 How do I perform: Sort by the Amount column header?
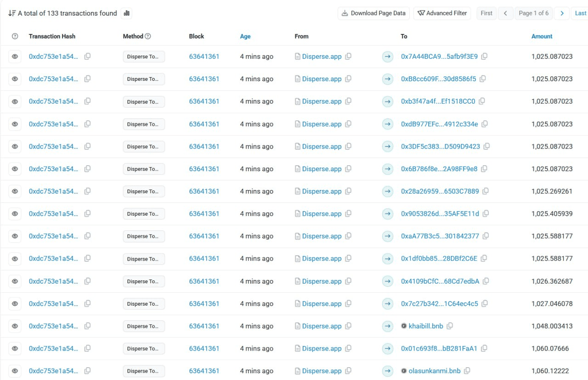pos(542,36)
